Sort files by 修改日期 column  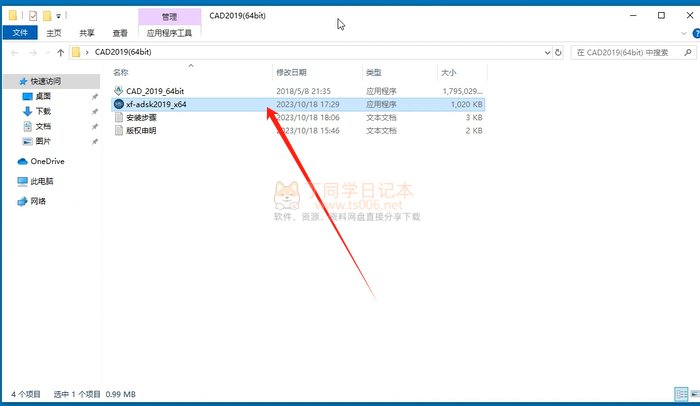(x=291, y=72)
